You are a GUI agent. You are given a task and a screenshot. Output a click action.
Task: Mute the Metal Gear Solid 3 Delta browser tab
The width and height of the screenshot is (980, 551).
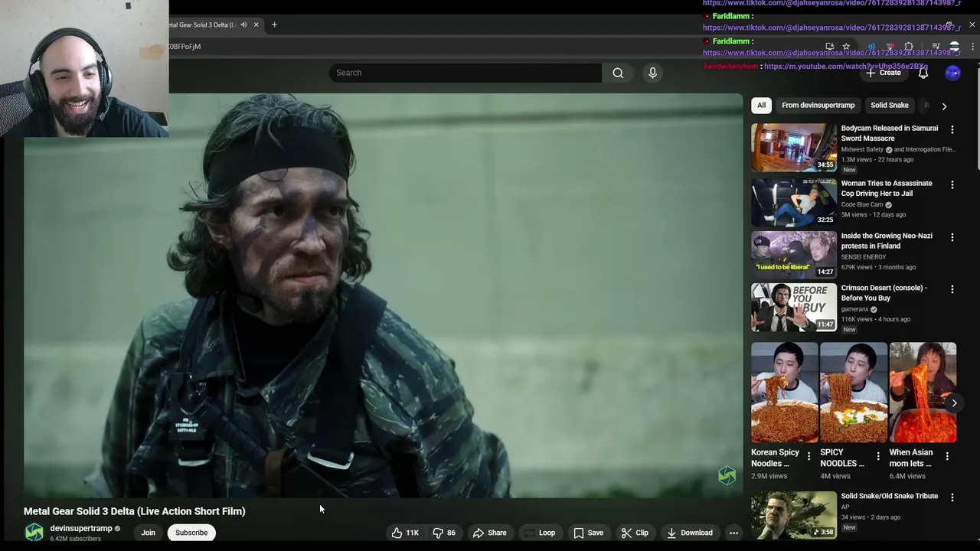coord(243,24)
